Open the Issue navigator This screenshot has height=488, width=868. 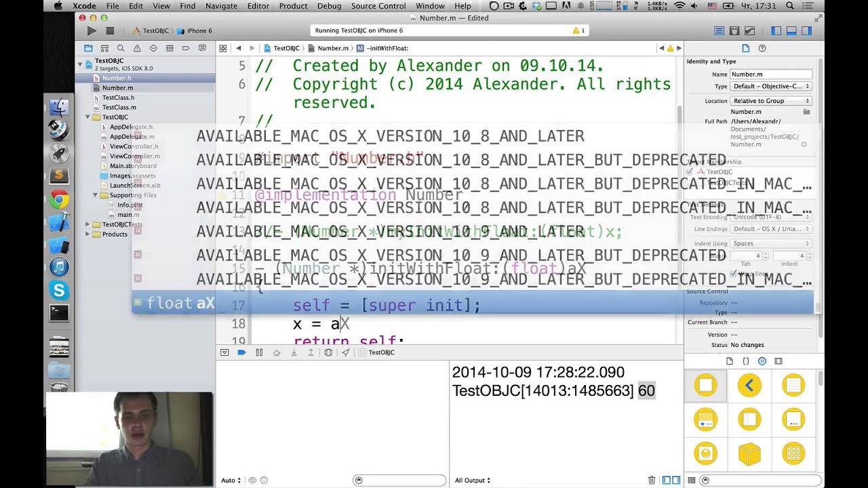137,48
